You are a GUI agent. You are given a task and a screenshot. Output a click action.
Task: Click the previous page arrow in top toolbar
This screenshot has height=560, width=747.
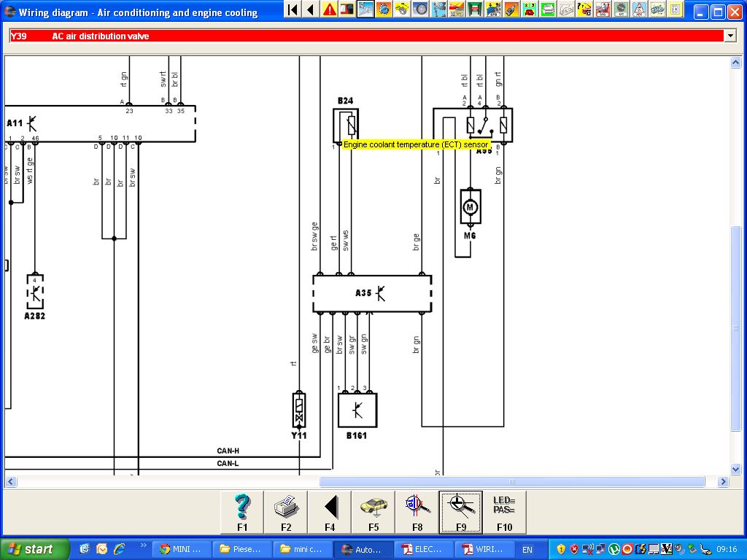(311, 9)
